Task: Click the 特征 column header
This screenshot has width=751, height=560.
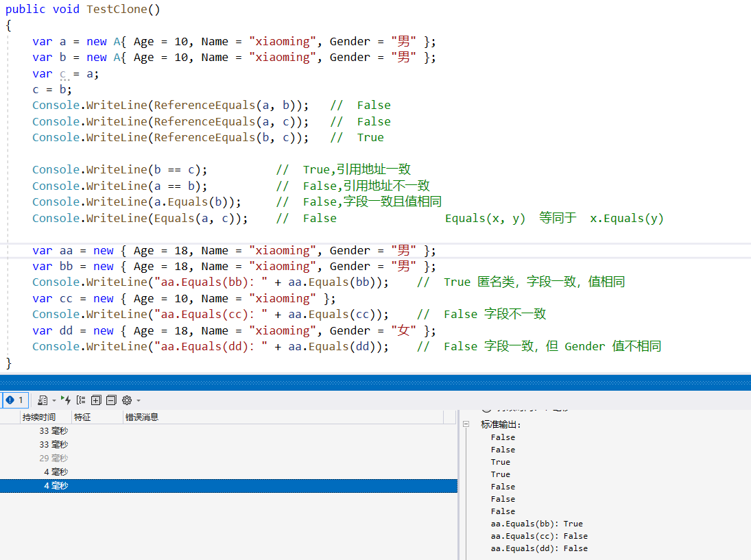Action: pyautogui.click(x=82, y=417)
